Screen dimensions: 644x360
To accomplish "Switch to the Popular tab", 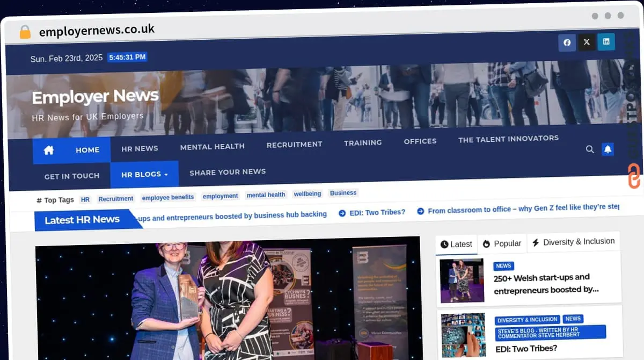I will tap(502, 243).
